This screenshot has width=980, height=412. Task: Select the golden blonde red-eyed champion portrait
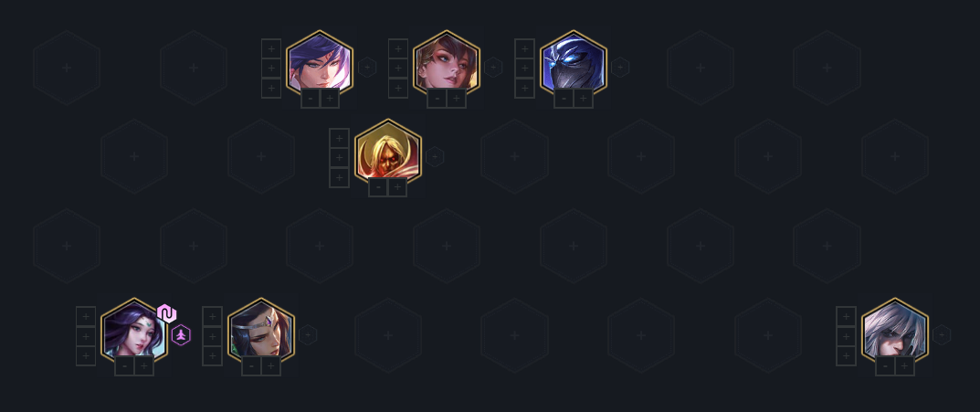388,152
